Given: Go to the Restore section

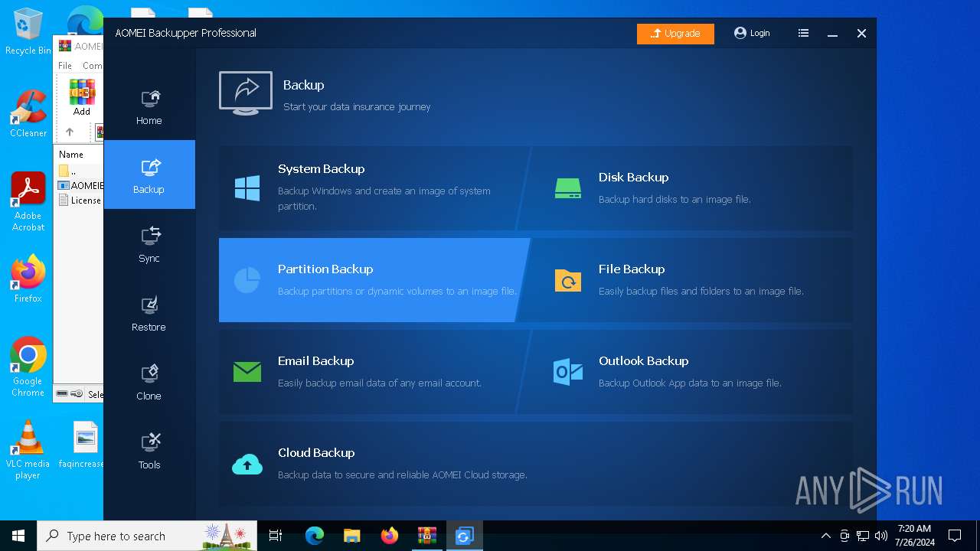Looking at the screenshot, I should (149, 313).
